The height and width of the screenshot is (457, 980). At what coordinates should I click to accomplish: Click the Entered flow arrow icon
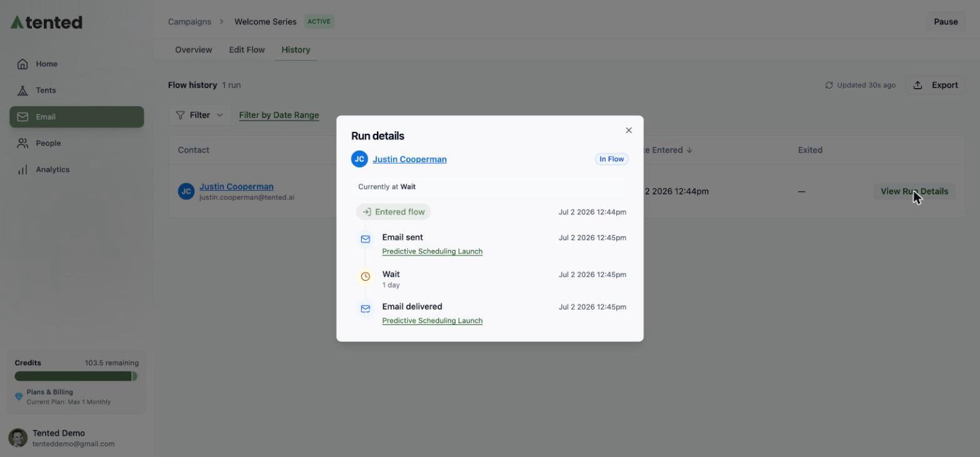(x=367, y=212)
